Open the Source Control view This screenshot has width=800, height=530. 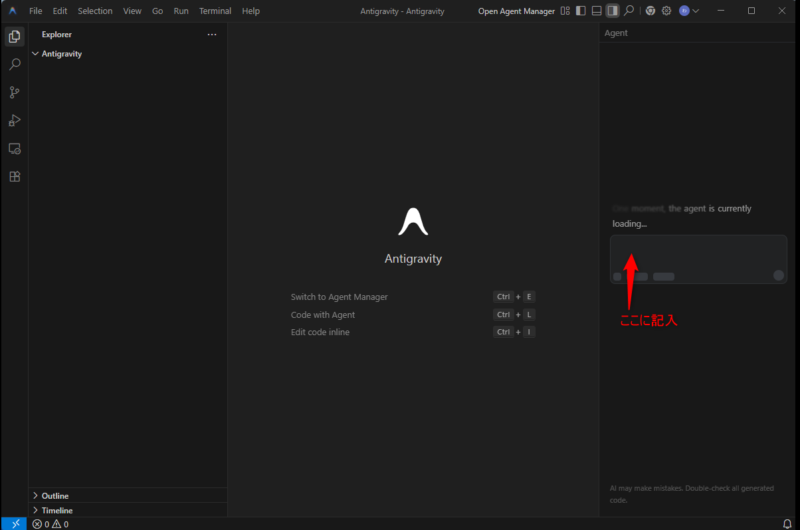(14, 92)
